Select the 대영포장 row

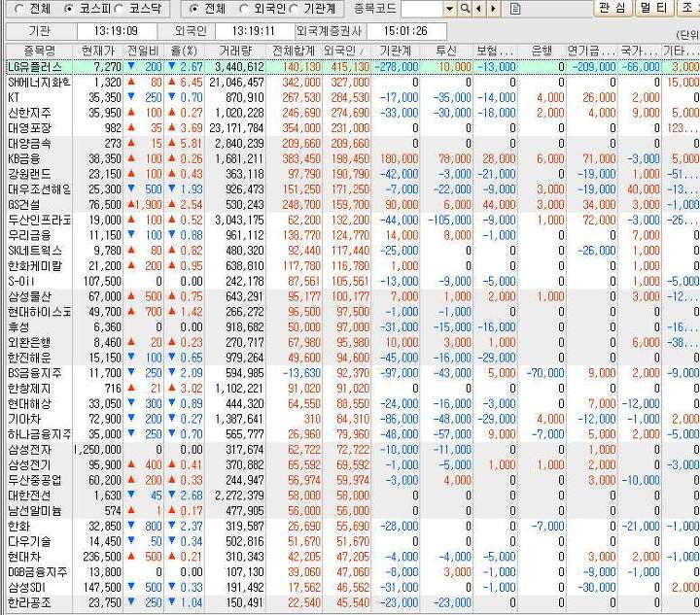(x=353, y=128)
